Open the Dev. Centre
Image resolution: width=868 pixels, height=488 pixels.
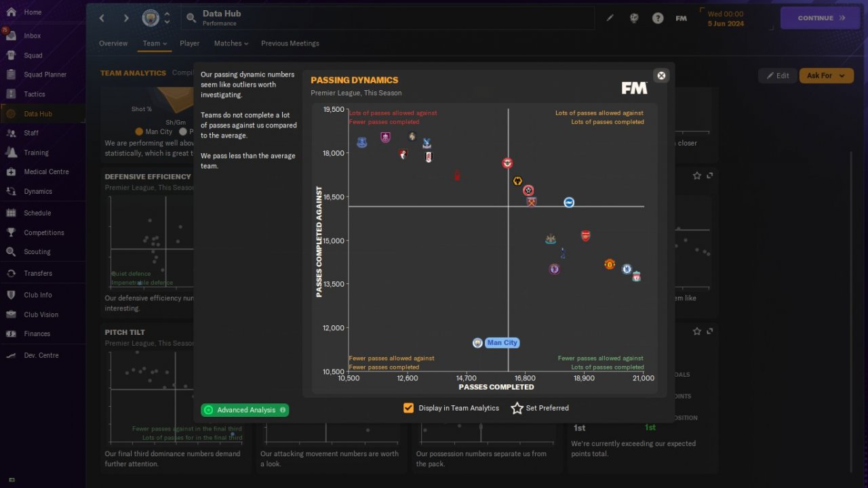pyautogui.click(x=41, y=355)
